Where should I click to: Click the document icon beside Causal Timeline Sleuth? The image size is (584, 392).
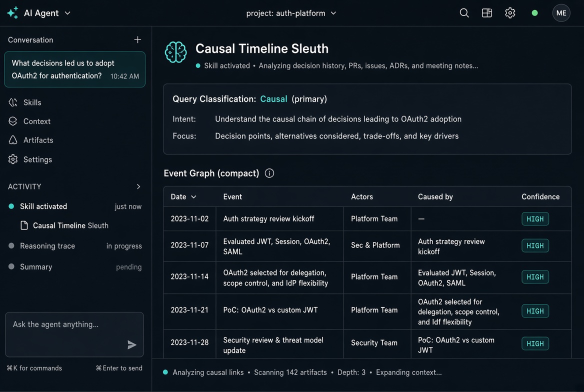pos(24,225)
